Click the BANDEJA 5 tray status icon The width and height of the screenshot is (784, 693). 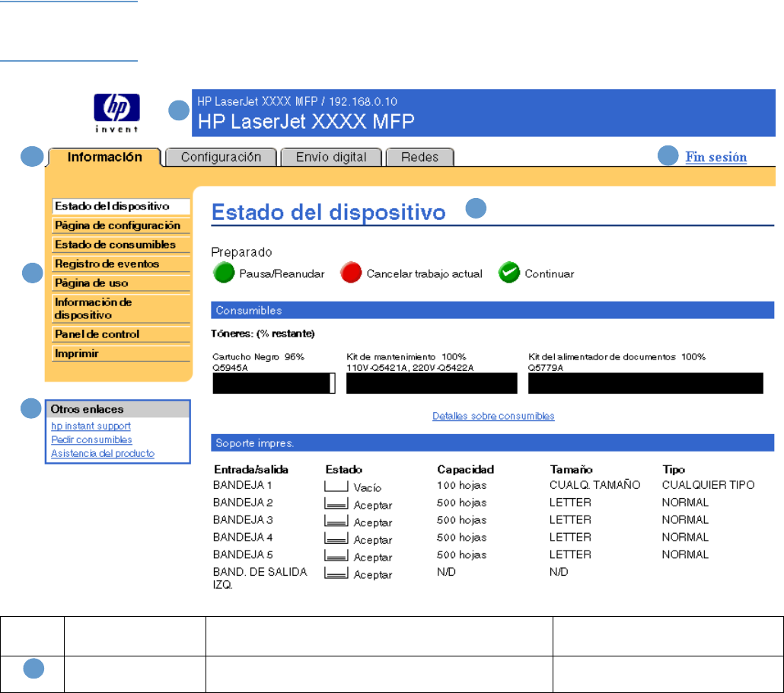(336, 556)
